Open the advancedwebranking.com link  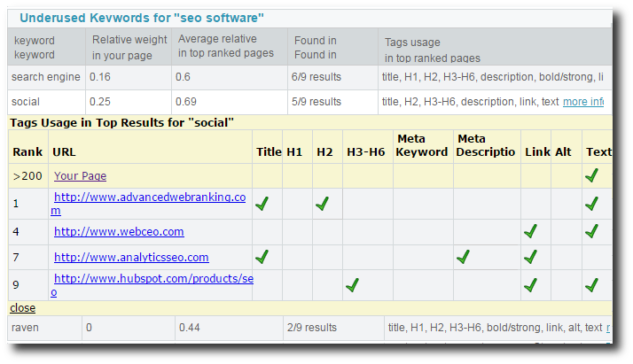(x=149, y=203)
